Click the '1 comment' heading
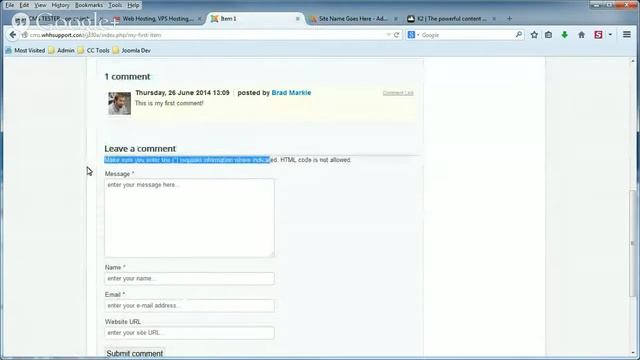 (x=127, y=77)
